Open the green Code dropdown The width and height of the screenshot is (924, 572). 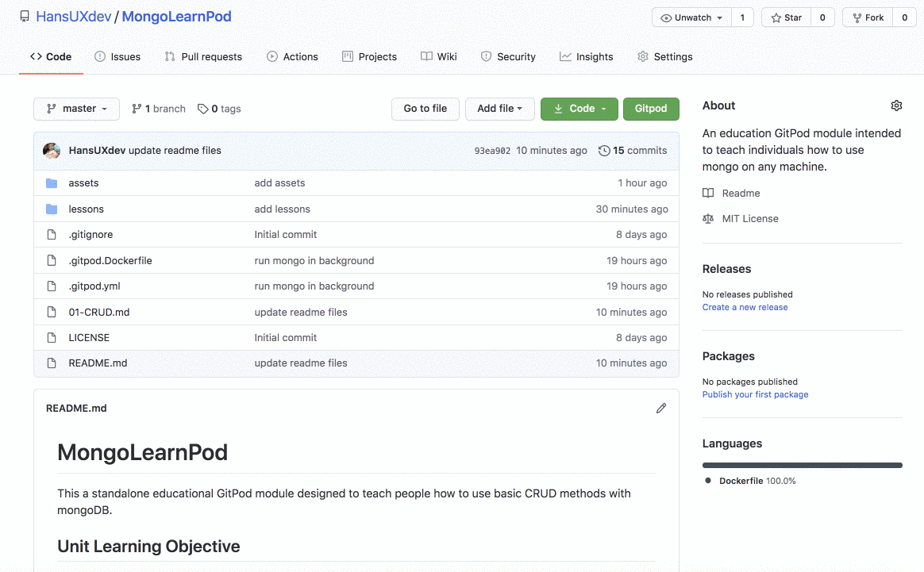pyautogui.click(x=579, y=109)
